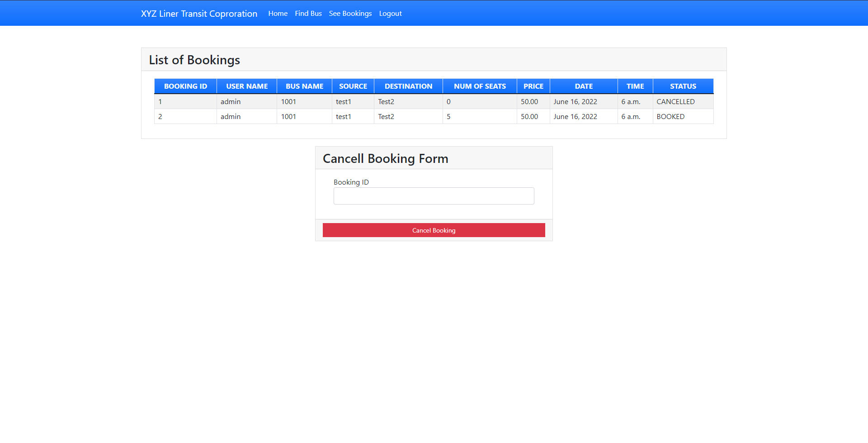Log out via the Logout link

tap(391, 14)
